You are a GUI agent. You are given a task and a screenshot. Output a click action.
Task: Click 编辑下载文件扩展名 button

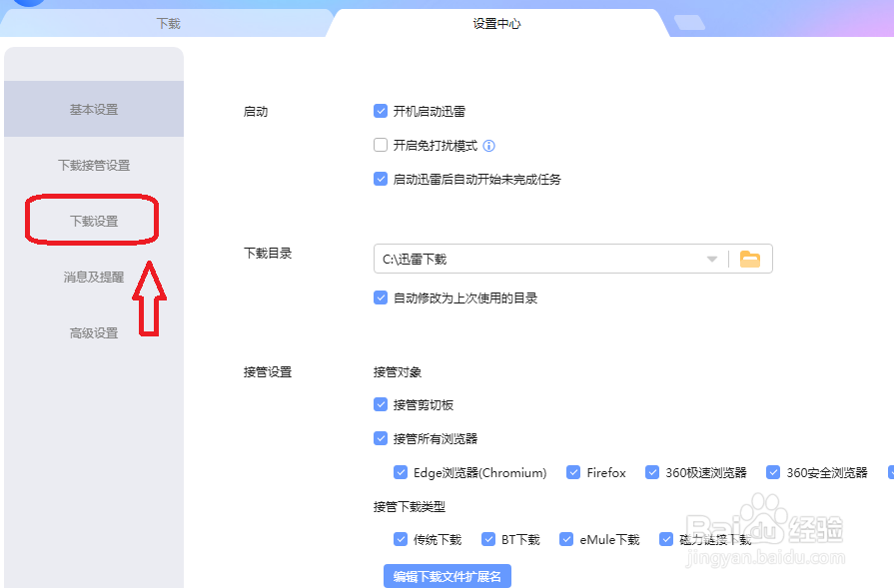tap(447, 576)
